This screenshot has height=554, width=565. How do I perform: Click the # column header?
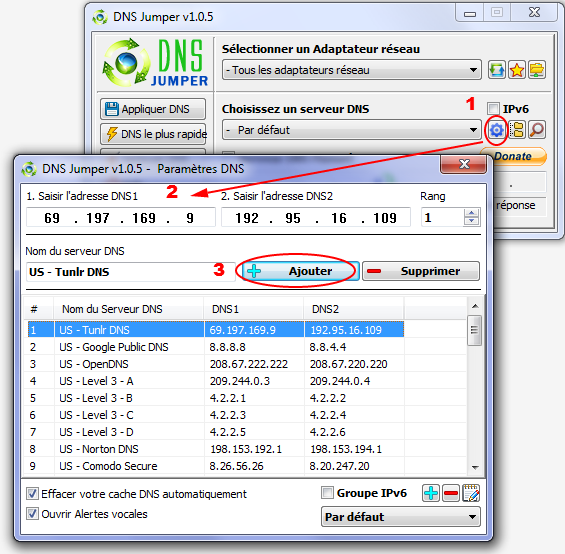[x=39, y=309]
